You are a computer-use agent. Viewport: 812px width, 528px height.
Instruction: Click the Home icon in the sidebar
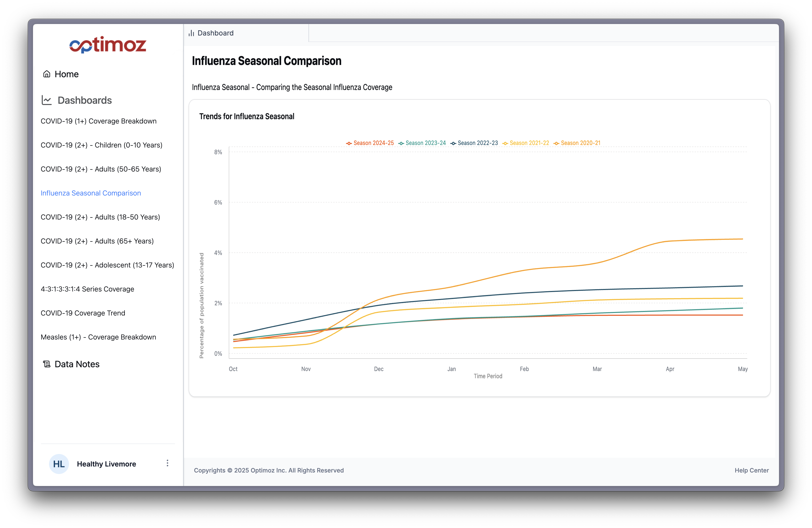coord(46,74)
